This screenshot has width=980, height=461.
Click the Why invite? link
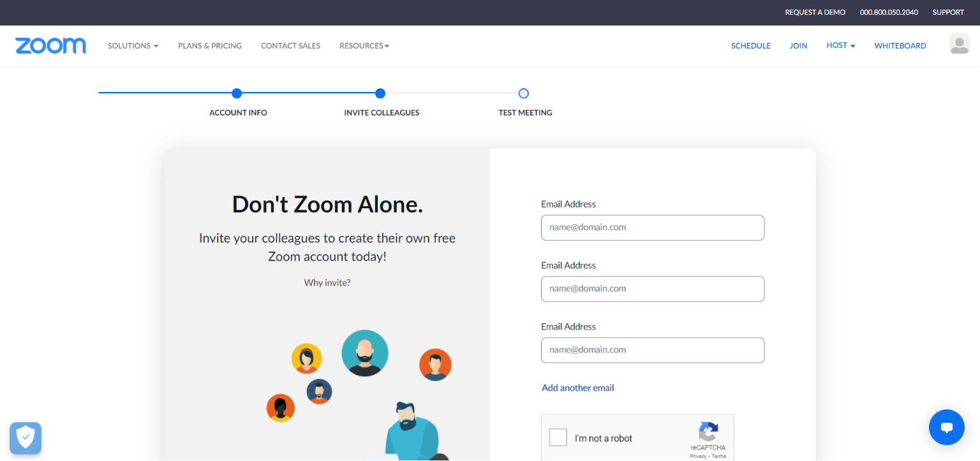pyautogui.click(x=327, y=282)
